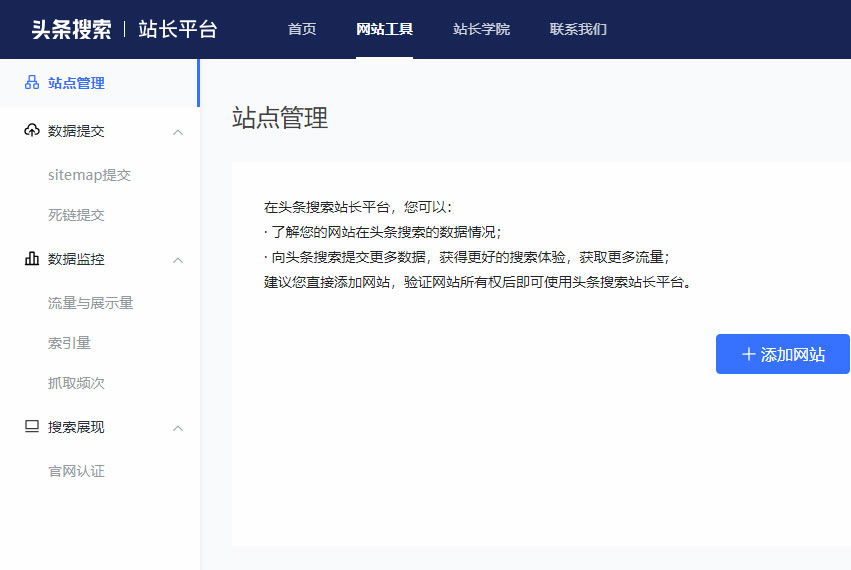Image resolution: width=851 pixels, height=570 pixels.
Task: Click the 数据监控 section label
Action: pyautogui.click(x=76, y=259)
